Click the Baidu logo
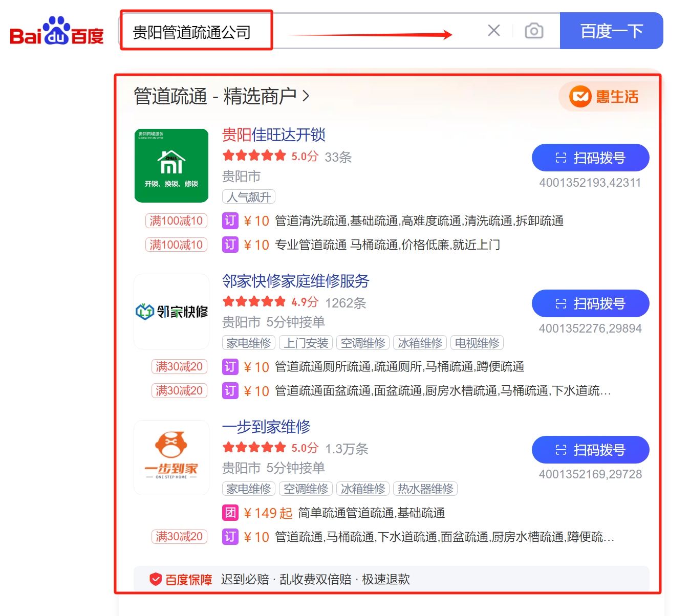This screenshot has width=690, height=616. click(57, 32)
